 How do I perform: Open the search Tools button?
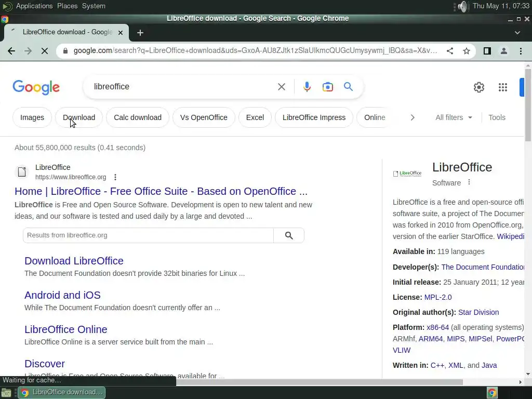(497, 117)
